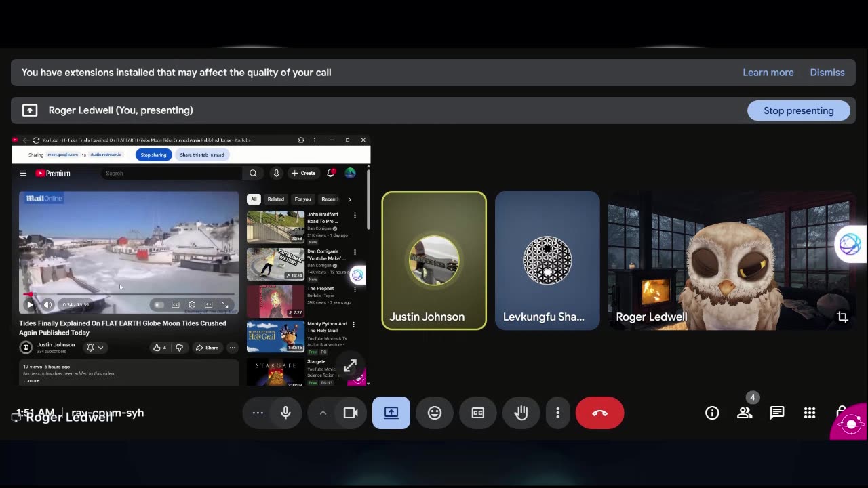Expand the presentation preview arrows icon
The height and width of the screenshot is (488, 868).
pyautogui.click(x=350, y=366)
